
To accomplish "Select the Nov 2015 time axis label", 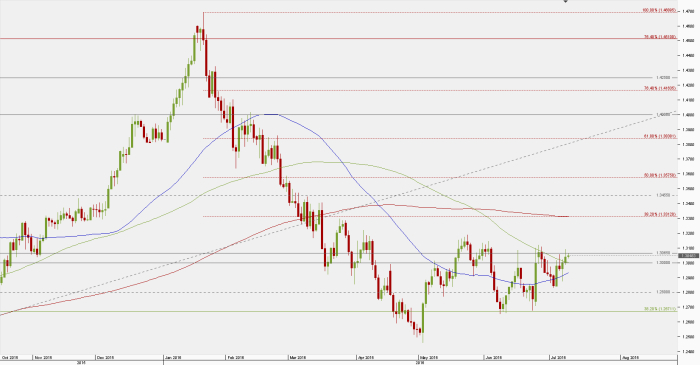I will pyautogui.click(x=43, y=357).
